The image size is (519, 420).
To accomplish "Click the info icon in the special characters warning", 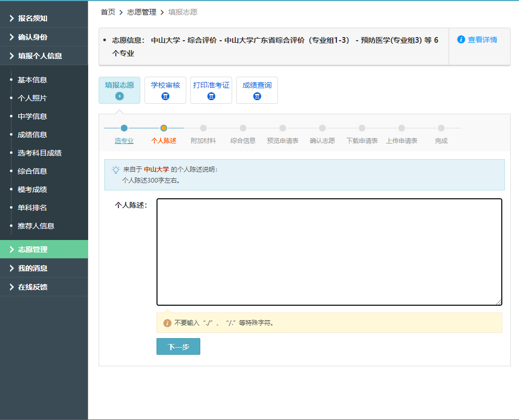I will pos(166,322).
